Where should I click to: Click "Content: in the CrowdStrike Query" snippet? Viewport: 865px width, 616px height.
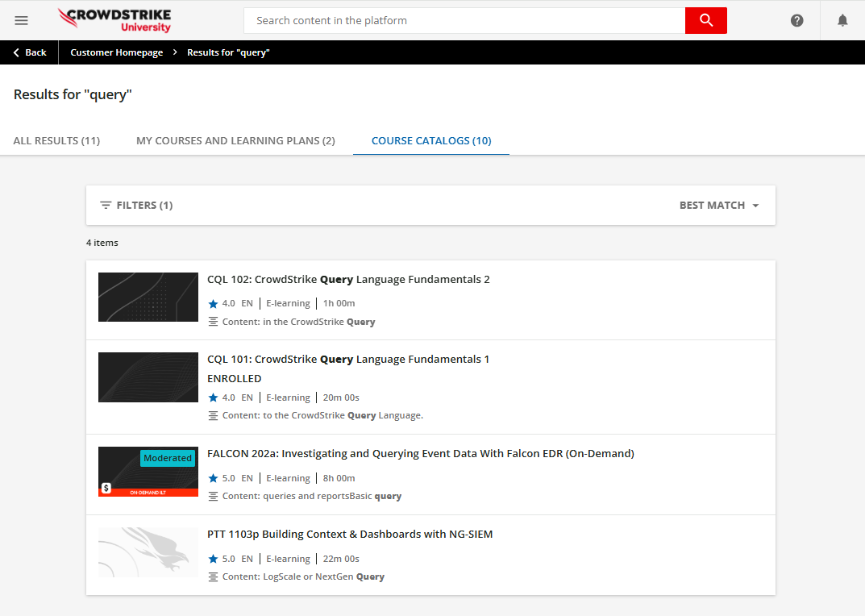[x=298, y=322]
